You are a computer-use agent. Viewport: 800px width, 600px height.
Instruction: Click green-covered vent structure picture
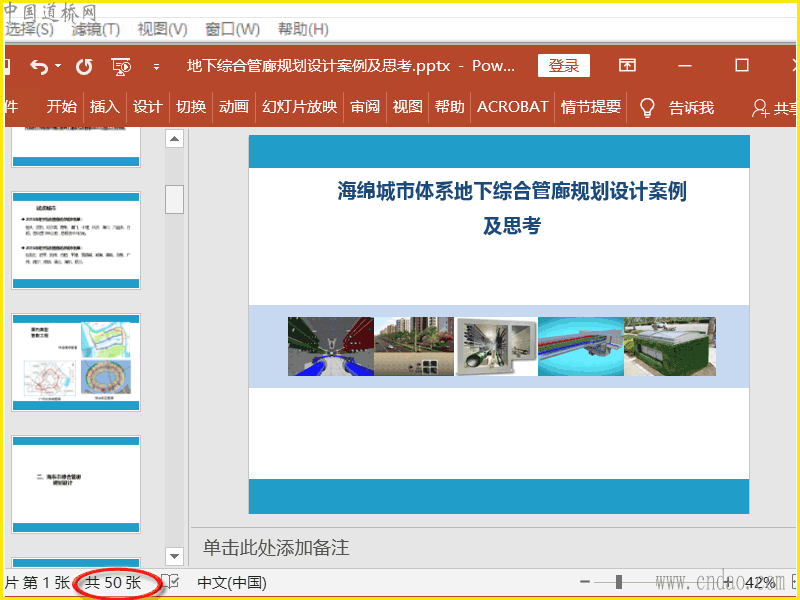(x=670, y=346)
